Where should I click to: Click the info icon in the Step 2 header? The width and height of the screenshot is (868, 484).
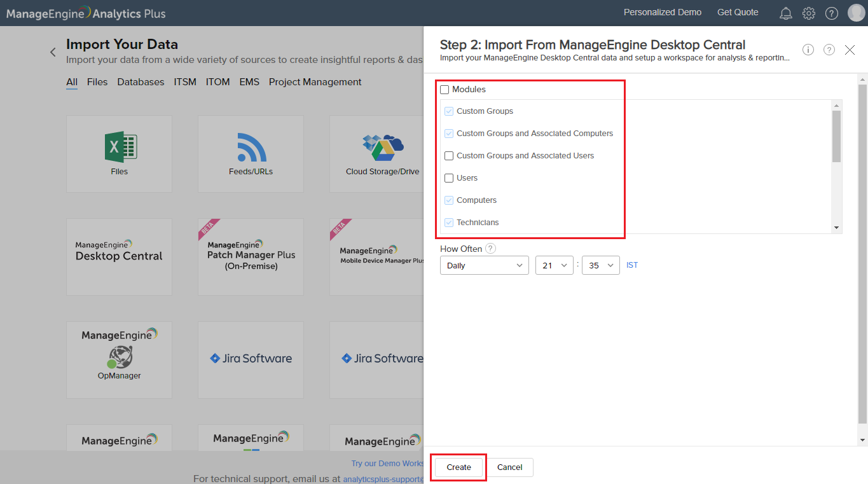coord(808,50)
